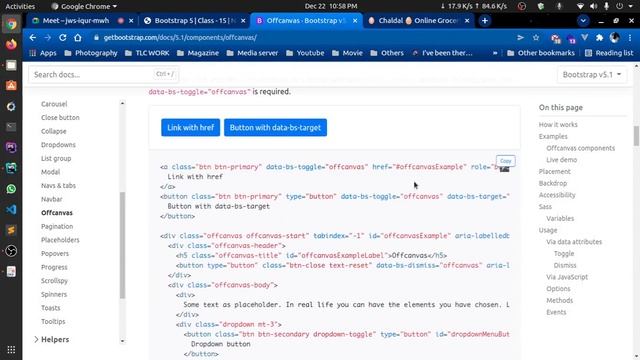The width and height of the screenshot is (640, 360).
Task: Click Button with data-bs-target
Action: click(275, 128)
